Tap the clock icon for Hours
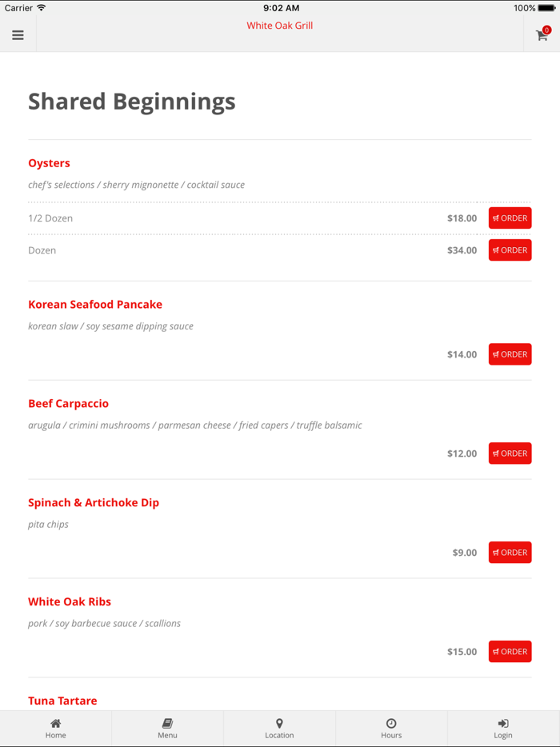 [391, 724]
